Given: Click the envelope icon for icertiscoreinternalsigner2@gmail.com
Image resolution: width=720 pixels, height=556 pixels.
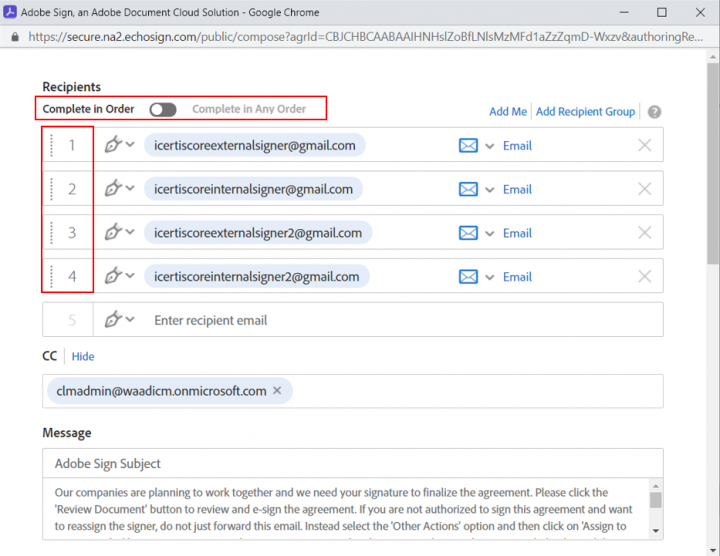Looking at the screenshot, I should tap(468, 277).
